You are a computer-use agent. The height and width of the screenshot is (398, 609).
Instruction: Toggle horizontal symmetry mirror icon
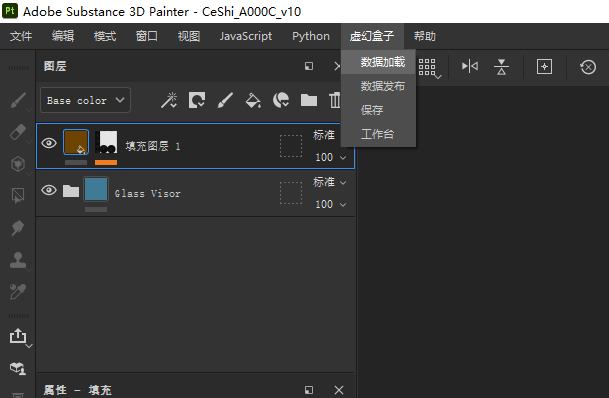(x=470, y=66)
